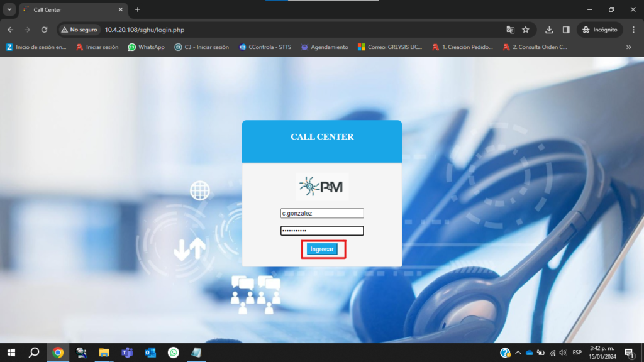Screen dimensions: 644x362
Task: Open the Chrome three-dot menu
Action: [x=632, y=30]
